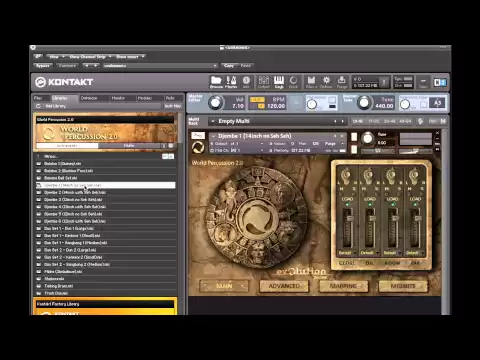Viewport: 480px width, 360px height.
Task: Open the plugin preset name dropdown
Action: 160,66
